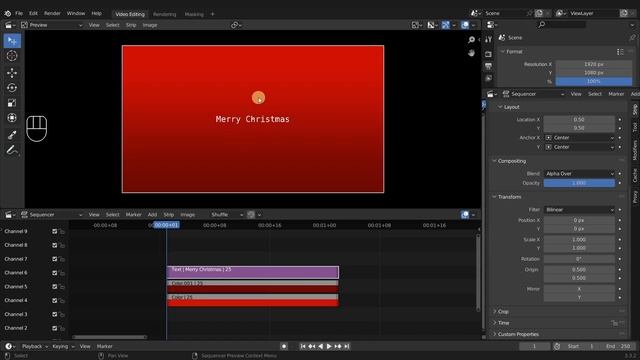
Task: Jump to the end frame
Action: pos(347,346)
